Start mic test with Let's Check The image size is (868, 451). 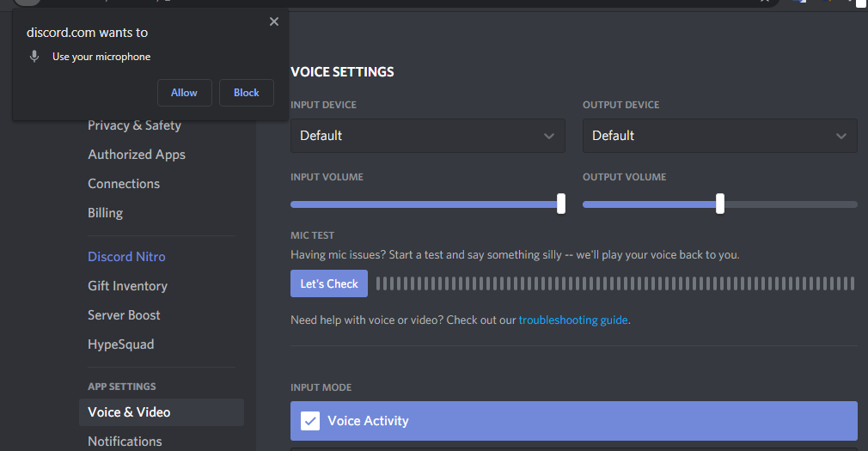329,283
